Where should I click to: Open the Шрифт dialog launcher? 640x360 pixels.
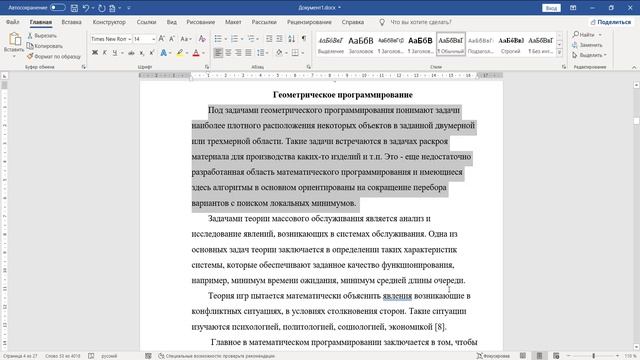click(x=207, y=67)
